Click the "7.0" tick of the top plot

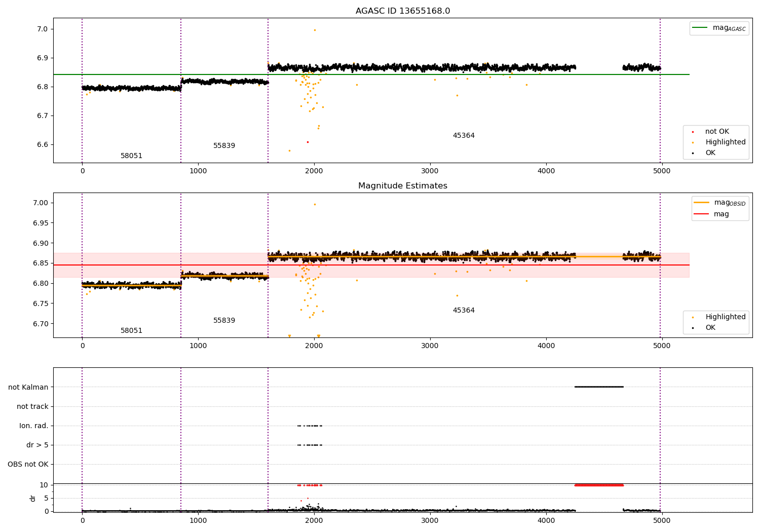42,29
